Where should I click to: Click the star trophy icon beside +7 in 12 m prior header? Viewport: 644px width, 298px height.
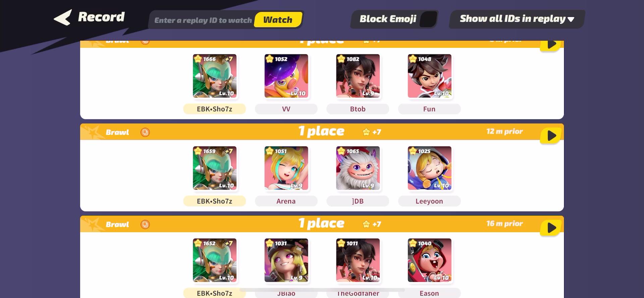366,132
